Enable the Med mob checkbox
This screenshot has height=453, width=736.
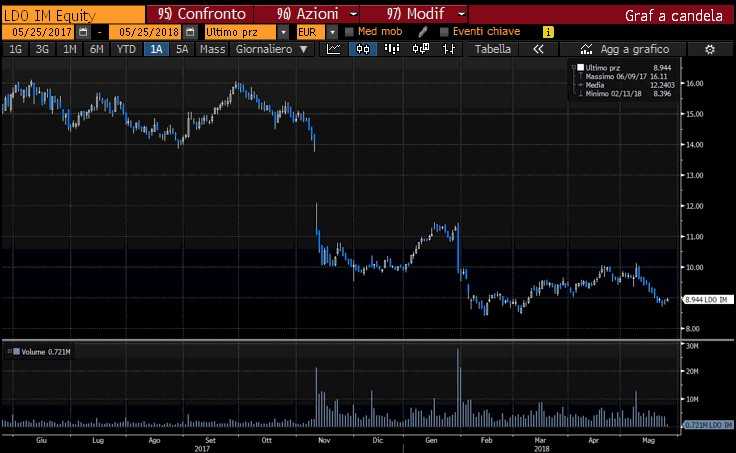[x=349, y=32]
